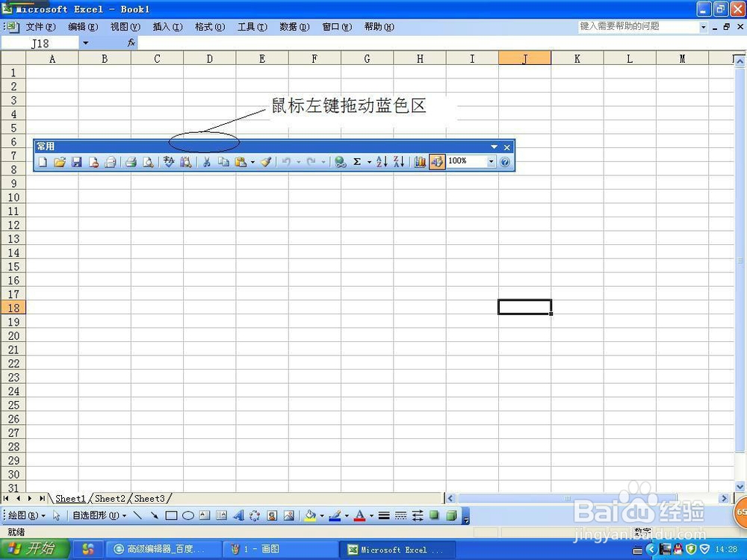
Task: Open the 插入 (Insert) menu
Action: coord(167,27)
